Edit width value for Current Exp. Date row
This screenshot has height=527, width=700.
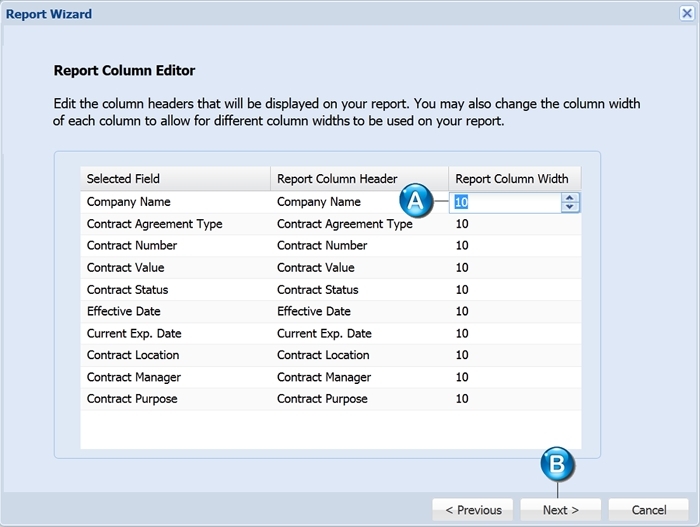(x=515, y=333)
